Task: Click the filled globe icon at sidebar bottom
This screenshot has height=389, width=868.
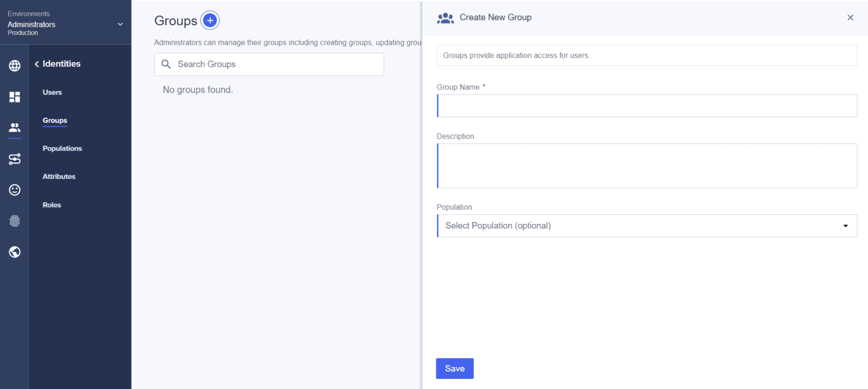Action: [x=14, y=252]
